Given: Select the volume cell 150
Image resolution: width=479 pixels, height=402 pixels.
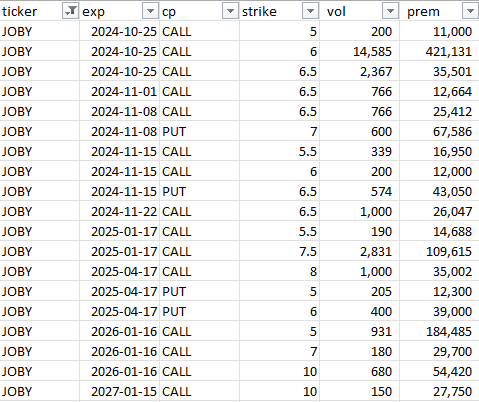Looking at the screenshot, I should coord(359,391).
